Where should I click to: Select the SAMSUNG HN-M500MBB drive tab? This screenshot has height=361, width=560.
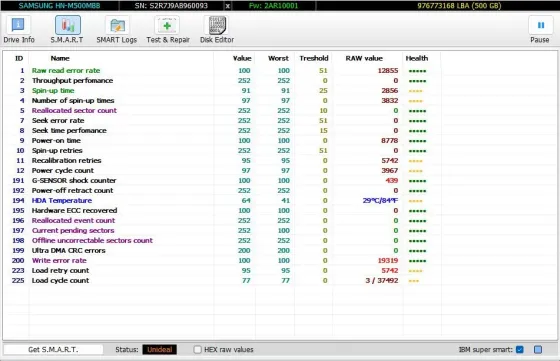59,6
